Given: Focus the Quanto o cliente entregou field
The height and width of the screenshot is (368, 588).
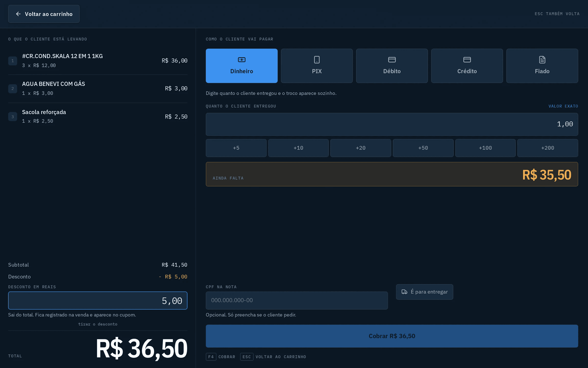Looking at the screenshot, I should click(392, 124).
